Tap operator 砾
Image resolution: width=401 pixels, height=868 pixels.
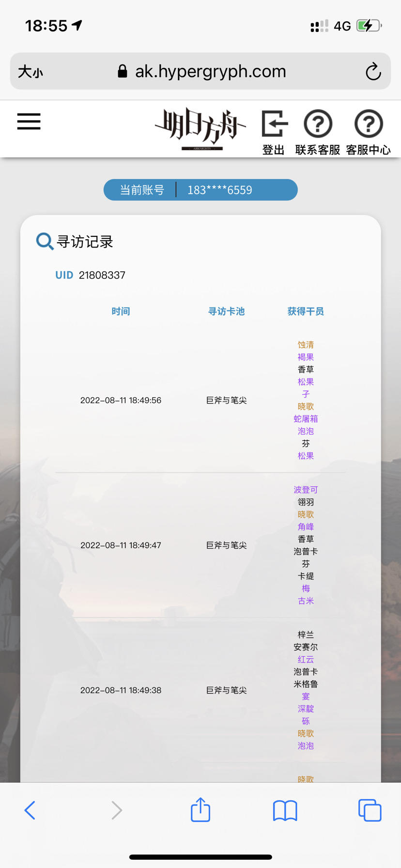pos(306,721)
